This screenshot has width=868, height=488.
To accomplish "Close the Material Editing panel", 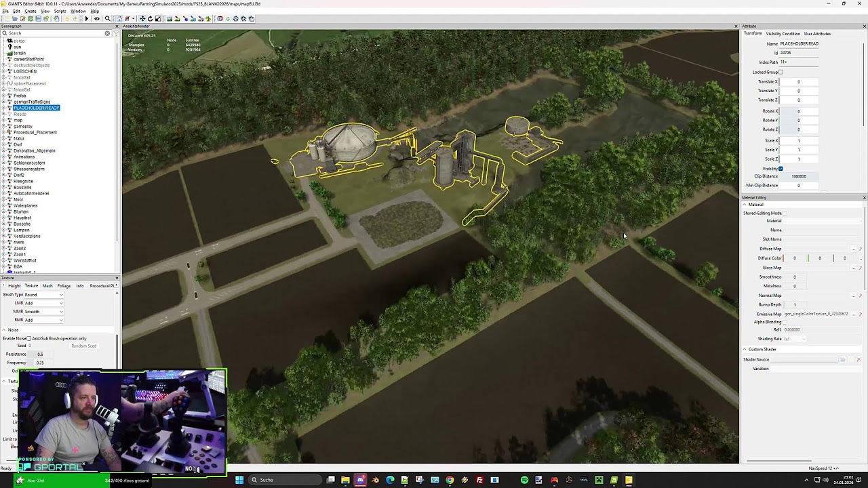I will [864, 198].
